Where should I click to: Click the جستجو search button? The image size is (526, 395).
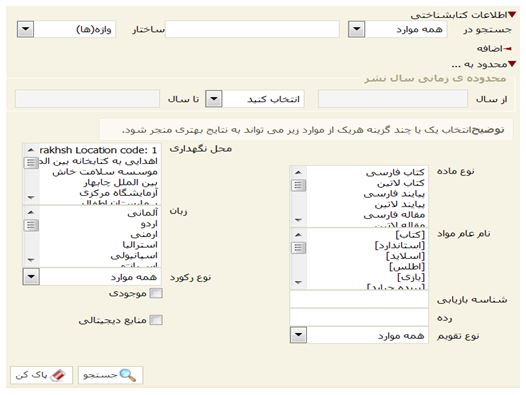pyautogui.click(x=111, y=375)
